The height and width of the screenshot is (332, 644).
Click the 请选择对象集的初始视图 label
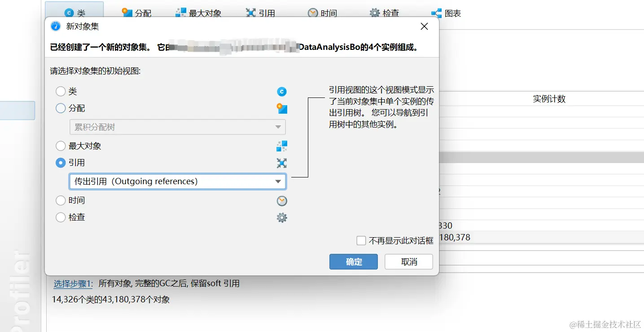(x=96, y=71)
